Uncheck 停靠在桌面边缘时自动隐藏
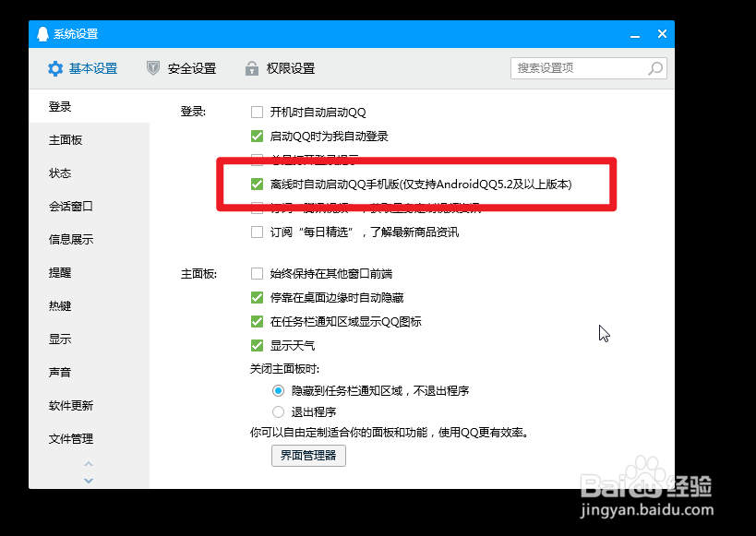Viewport: 756px width, 536px height. click(x=257, y=298)
